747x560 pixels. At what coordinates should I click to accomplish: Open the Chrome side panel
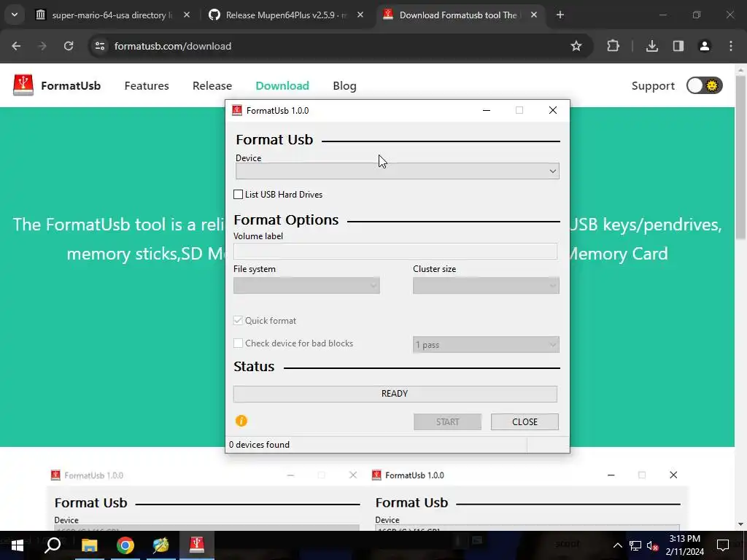(678, 46)
